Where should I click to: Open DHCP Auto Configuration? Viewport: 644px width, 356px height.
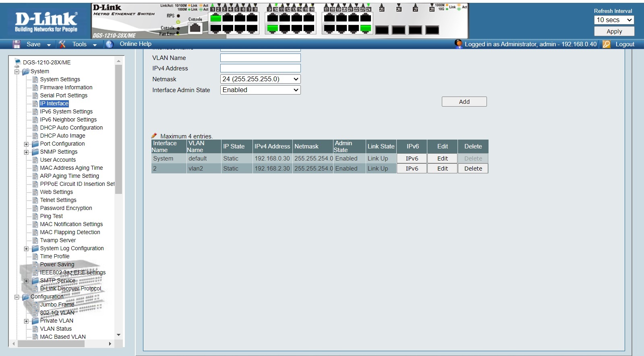tap(71, 128)
